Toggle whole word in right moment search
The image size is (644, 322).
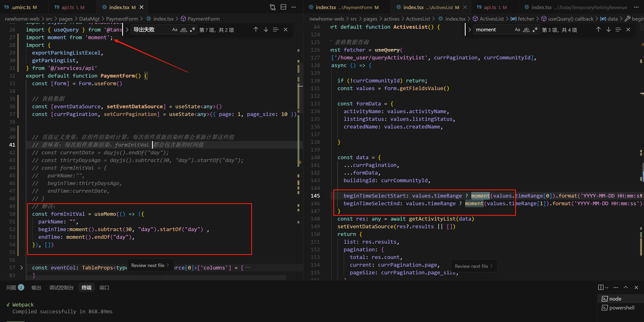pyautogui.click(x=526, y=29)
